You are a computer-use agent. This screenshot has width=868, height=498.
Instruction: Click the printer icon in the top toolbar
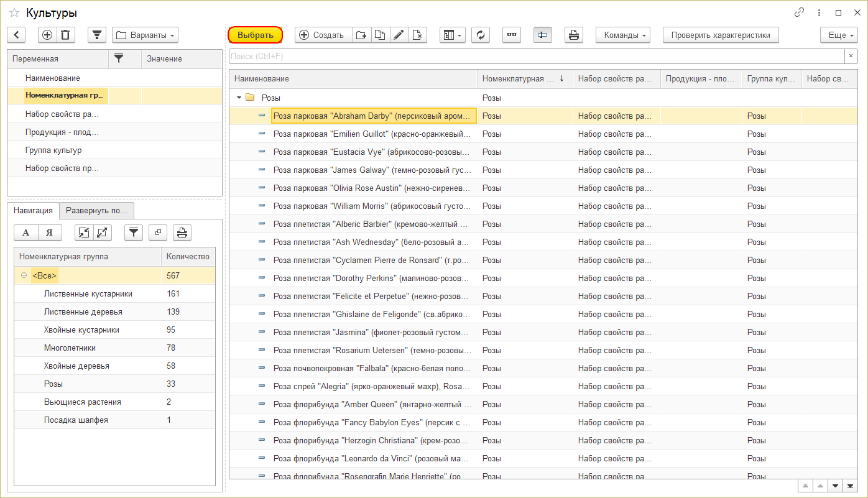[573, 35]
